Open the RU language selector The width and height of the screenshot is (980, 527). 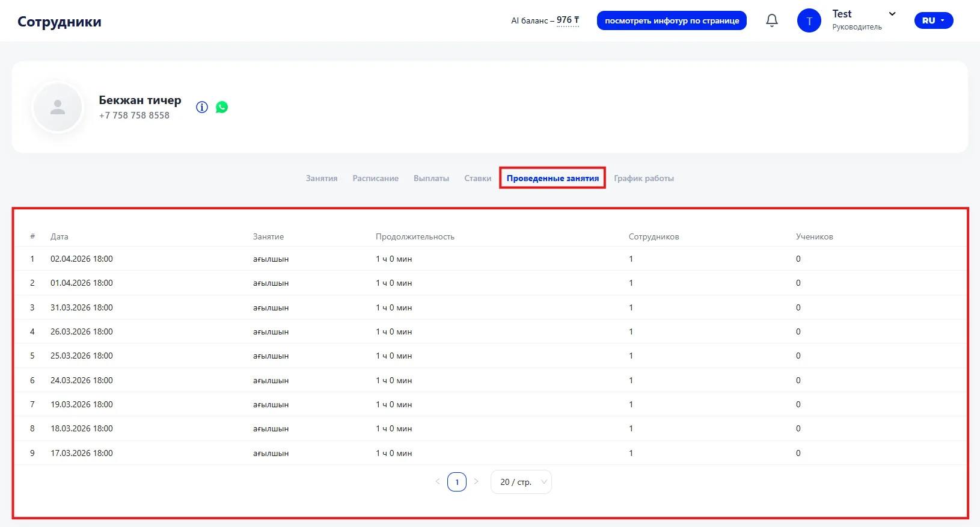(x=934, y=20)
